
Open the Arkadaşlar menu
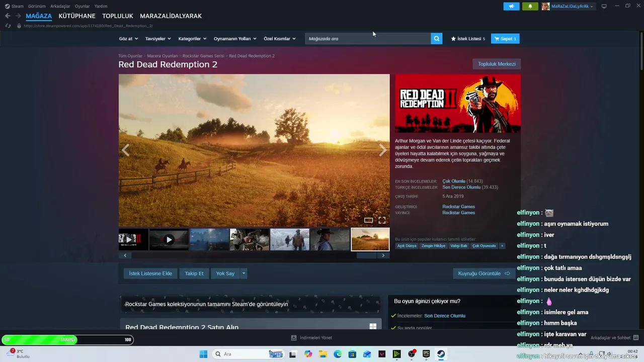point(60,6)
